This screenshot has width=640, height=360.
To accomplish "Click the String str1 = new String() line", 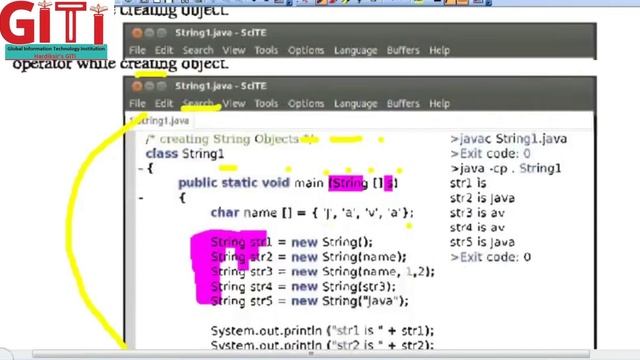I will 291,242.
